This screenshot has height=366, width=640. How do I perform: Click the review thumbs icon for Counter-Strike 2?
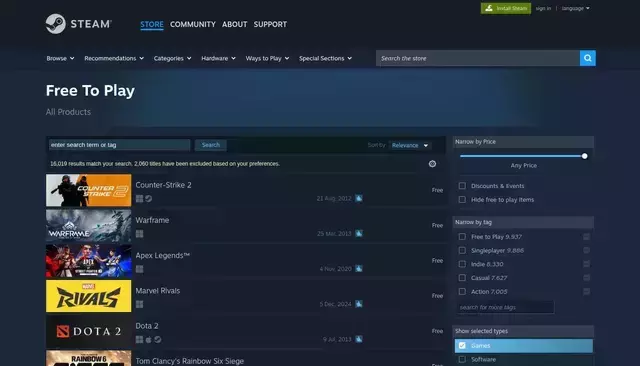point(359,198)
